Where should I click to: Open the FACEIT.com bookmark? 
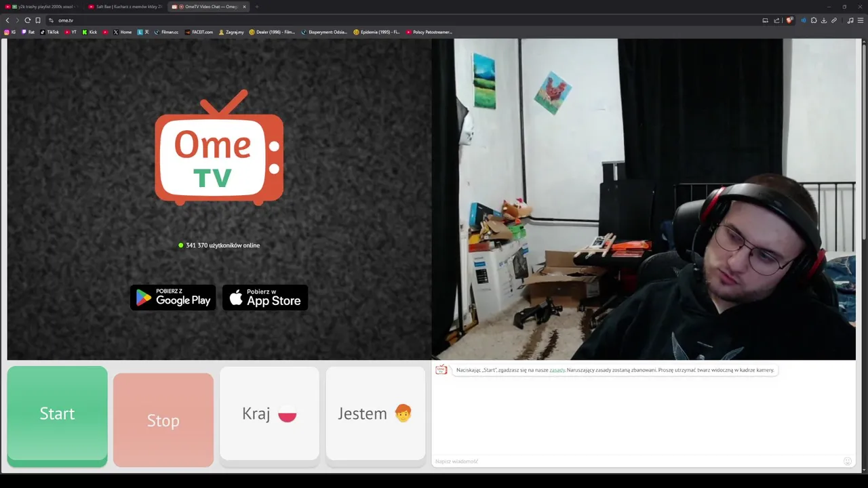click(199, 32)
